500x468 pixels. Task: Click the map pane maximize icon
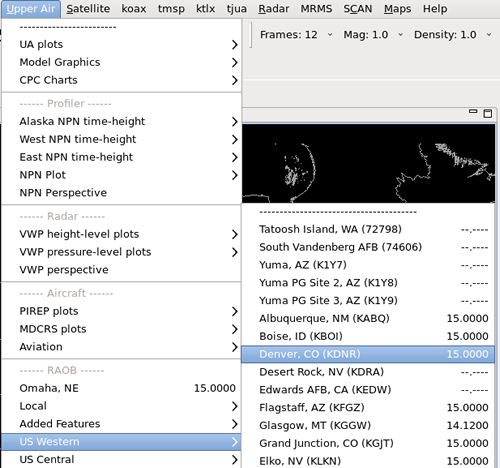pyautogui.click(x=487, y=114)
